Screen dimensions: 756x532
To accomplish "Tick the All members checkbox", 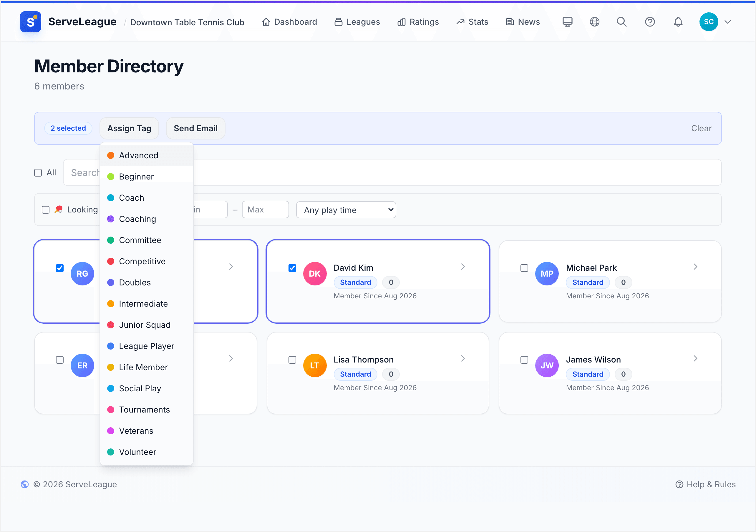I will [38, 173].
